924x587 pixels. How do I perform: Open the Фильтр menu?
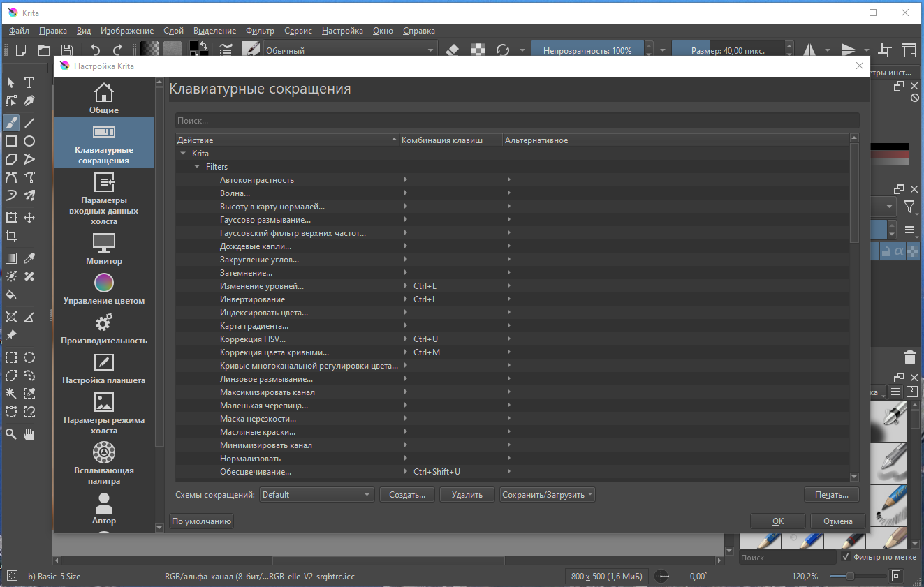260,31
